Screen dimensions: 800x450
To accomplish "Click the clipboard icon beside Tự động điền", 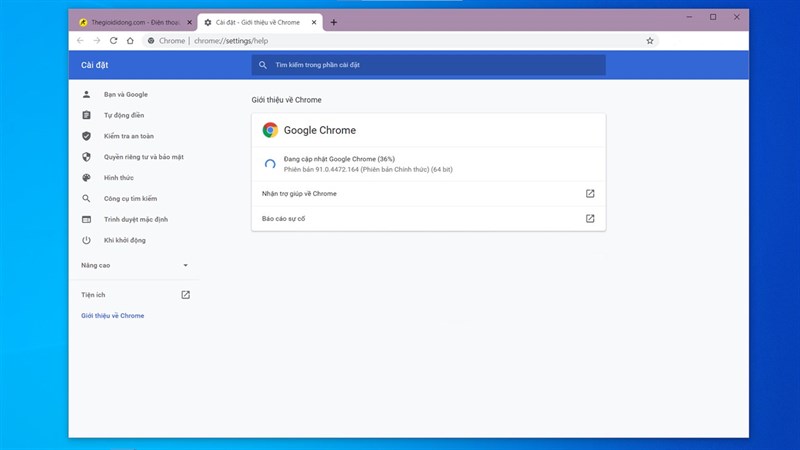I will (86, 115).
